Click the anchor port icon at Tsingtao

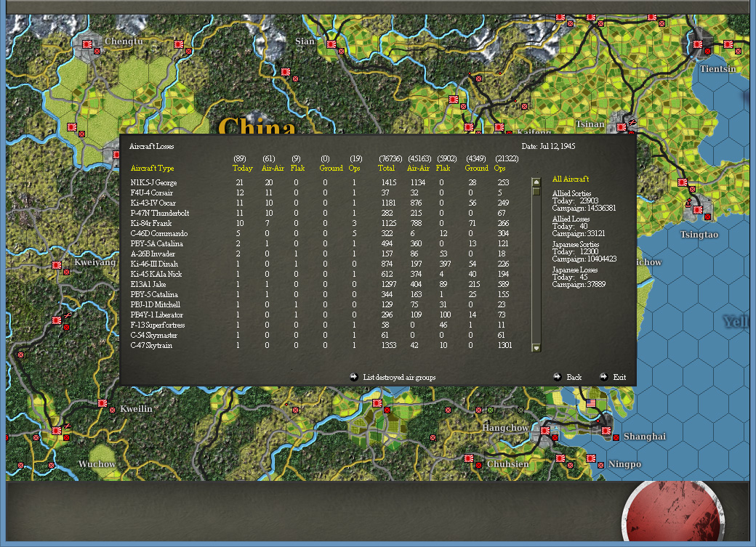[x=688, y=203]
